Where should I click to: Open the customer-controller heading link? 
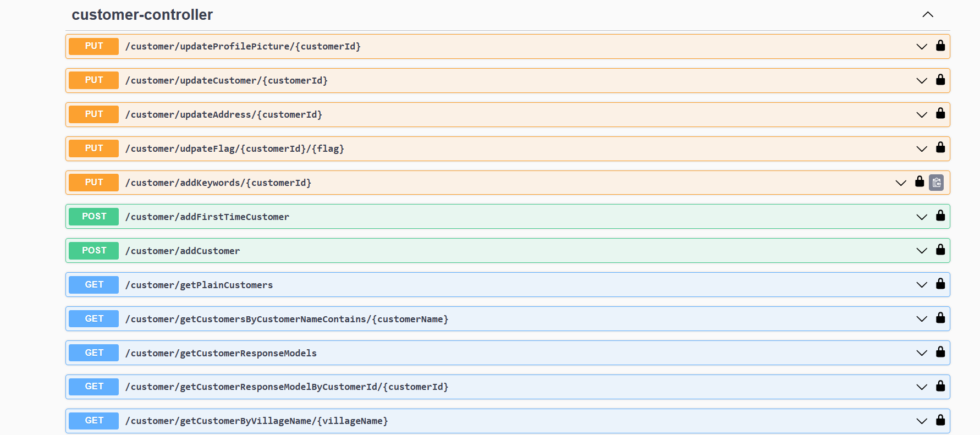[x=142, y=15]
